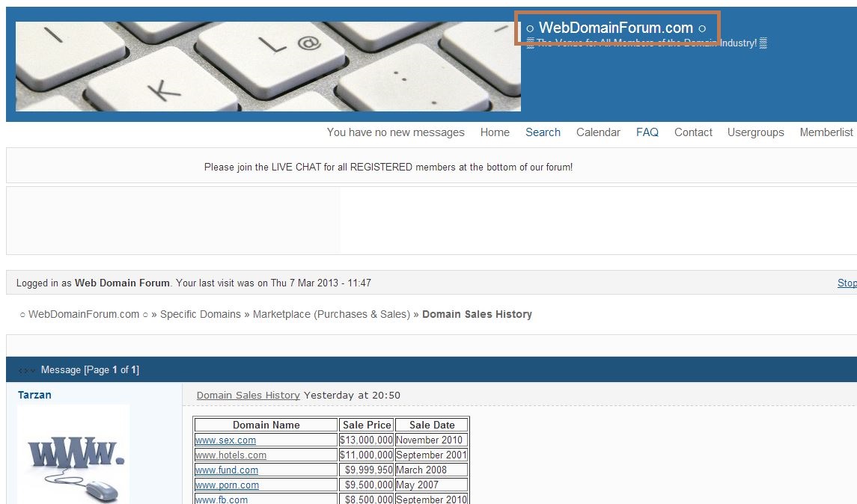Click the keyboard banner image

[x=268, y=67]
